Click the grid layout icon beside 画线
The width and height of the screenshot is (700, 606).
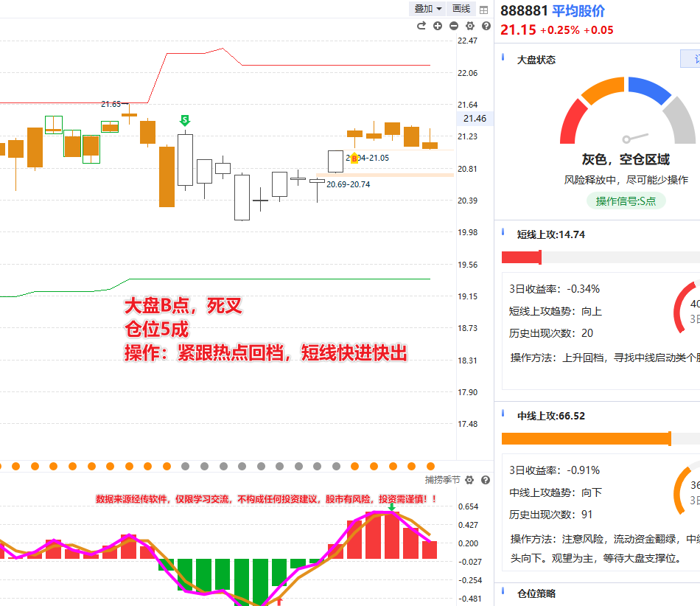483,10
